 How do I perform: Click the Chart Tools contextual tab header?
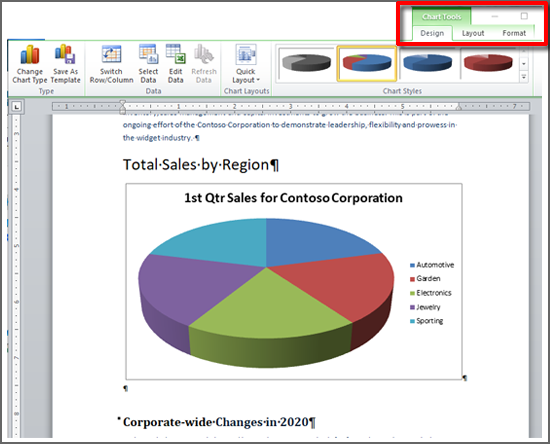click(x=441, y=16)
